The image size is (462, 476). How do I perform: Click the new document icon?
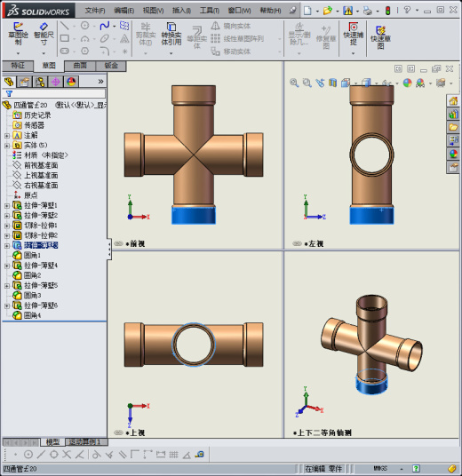307,11
